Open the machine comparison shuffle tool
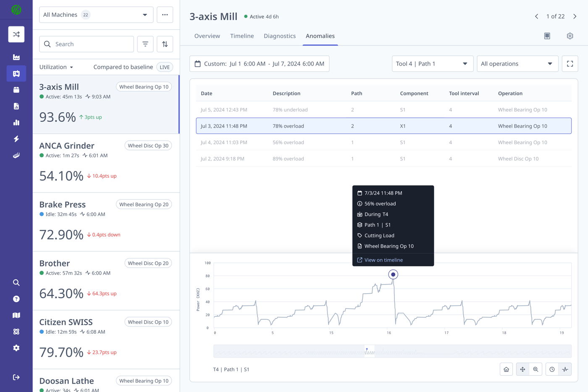 16,34
